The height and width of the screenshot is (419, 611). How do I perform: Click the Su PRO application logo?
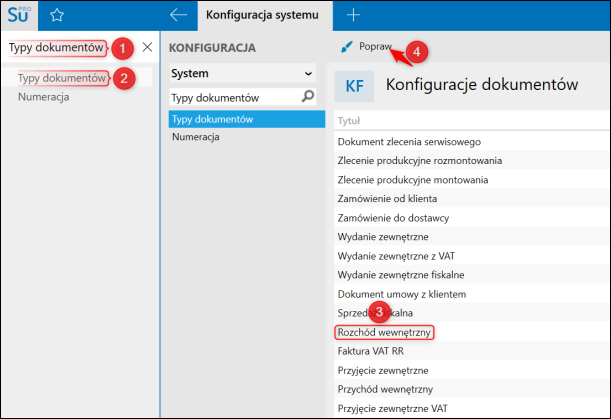(x=20, y=15)
